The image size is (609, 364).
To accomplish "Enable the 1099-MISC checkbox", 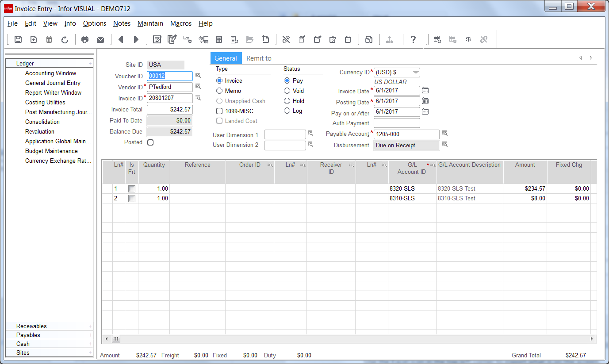I will [x=219, y=111].
